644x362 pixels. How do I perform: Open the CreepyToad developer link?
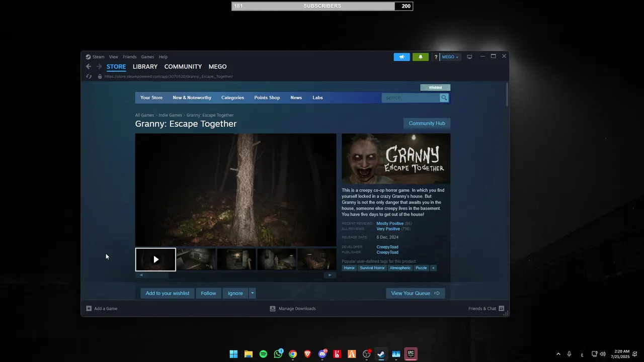(x=387, y=247)
